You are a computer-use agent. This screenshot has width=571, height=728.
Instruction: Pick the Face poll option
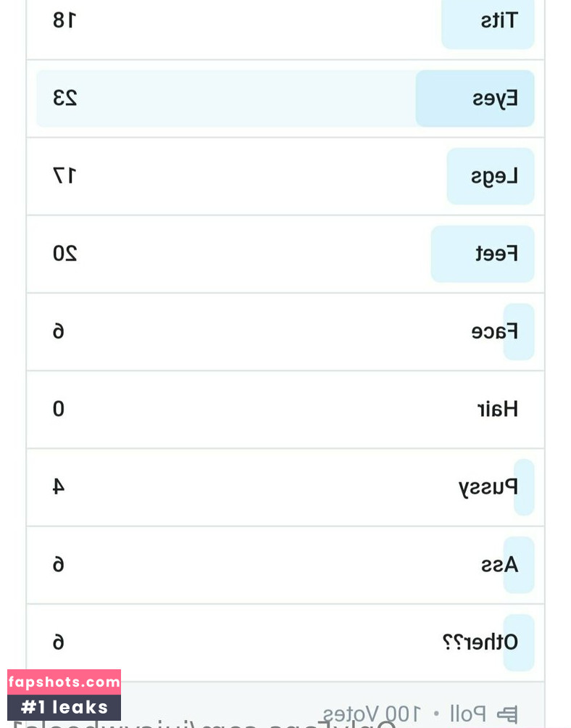tap(285, 332)
